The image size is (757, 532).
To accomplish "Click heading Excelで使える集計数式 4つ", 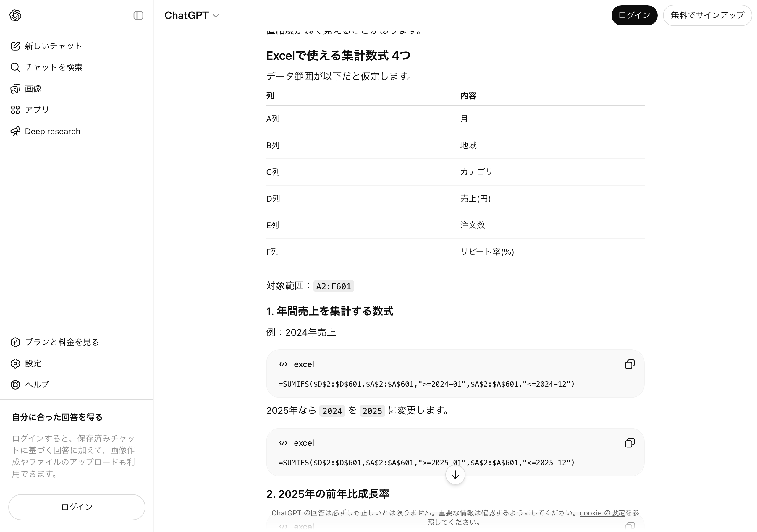I will pos(338,55).
